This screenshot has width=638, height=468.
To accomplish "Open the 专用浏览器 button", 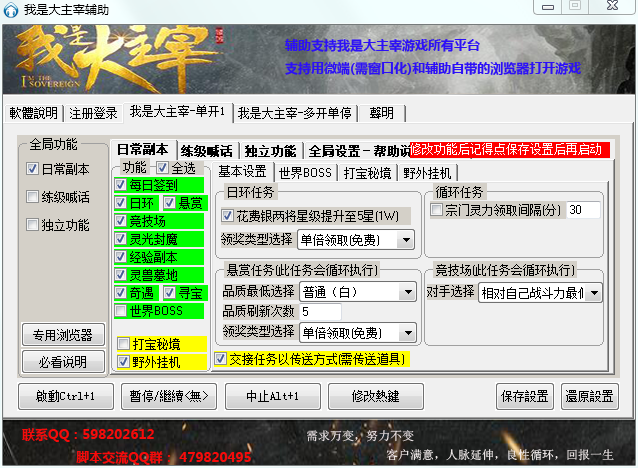I will pyautogui.click(x=64, y=335).
